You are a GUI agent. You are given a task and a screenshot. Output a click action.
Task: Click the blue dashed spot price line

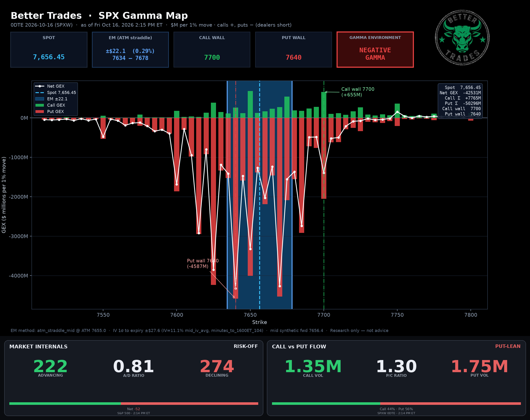click(260, 195)
